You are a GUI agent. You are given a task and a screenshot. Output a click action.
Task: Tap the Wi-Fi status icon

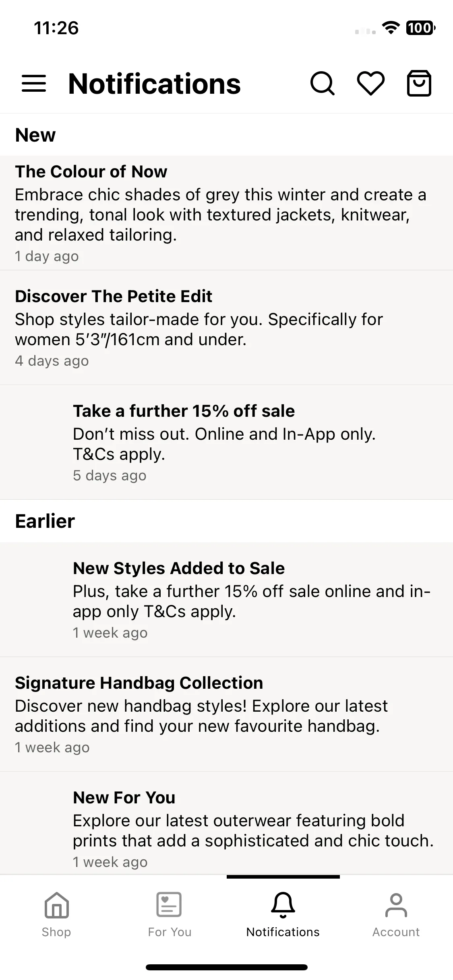[x=391, y=28]
